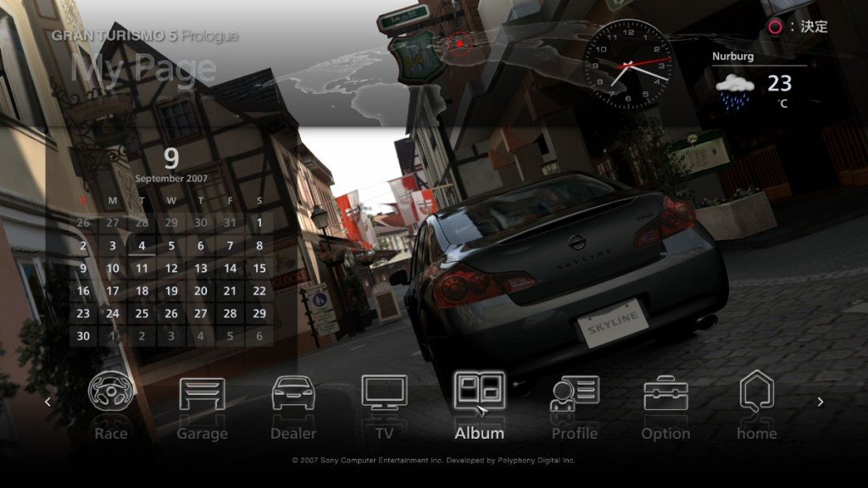Select the home icon

756,392
